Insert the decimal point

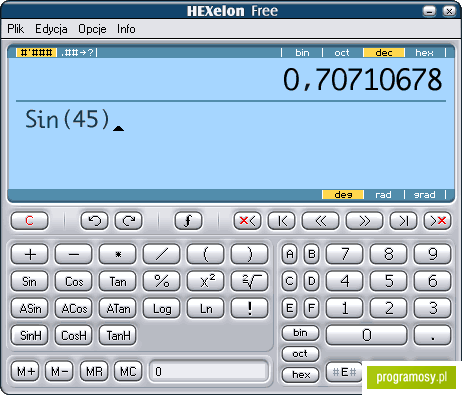click(x=432, y=335)
